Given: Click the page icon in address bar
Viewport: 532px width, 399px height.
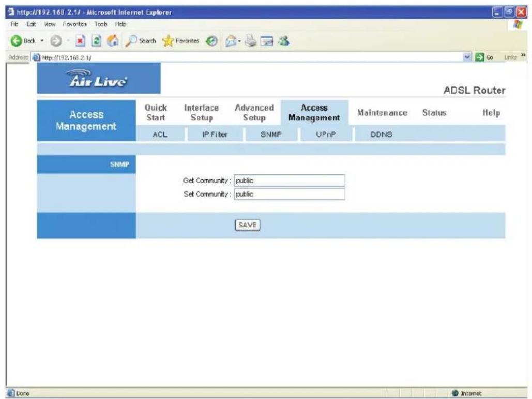Looking at the screenshot, I should 36,57.
